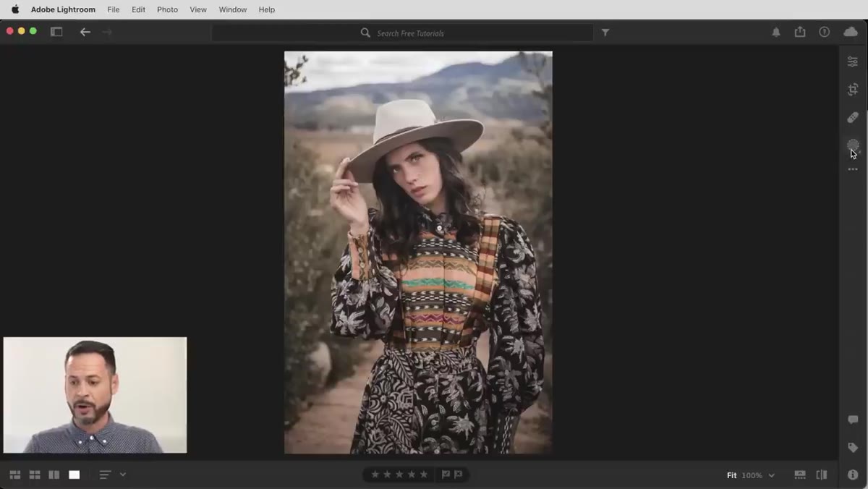Switch to Square Grid view
The width and height of the screenshot is (868, 489).
click(35, 475)
